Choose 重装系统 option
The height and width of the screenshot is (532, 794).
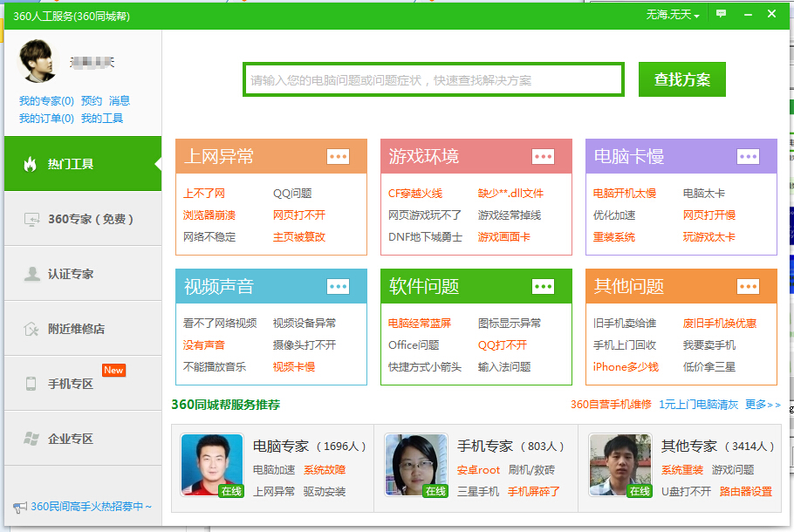point(613,237)
